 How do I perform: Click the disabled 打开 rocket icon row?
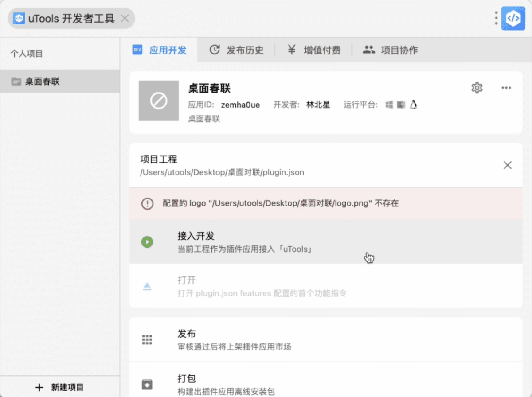coord(147,286)
